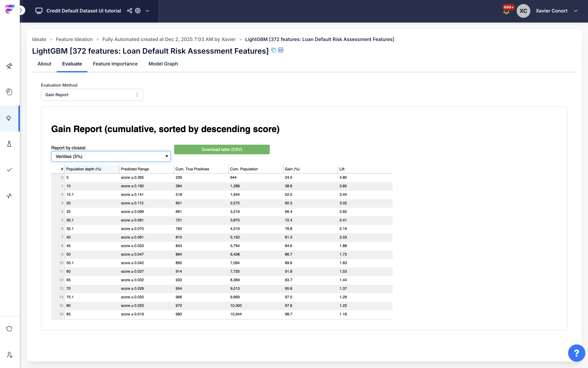The image size is (588, 368).
Task: Select the lightbulb Ideate sidebar icon
Action: click(x=9, y=118)
